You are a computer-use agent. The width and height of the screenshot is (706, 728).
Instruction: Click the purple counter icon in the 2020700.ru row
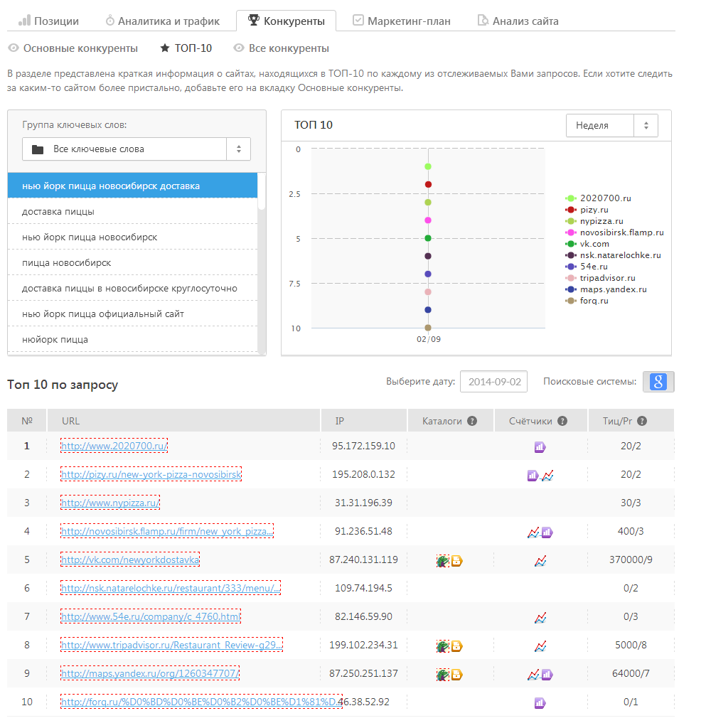(x=540, y=447)
